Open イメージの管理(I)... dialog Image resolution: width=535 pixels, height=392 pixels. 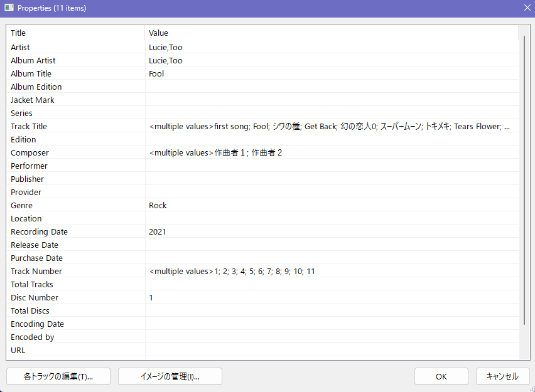click(170, 376)
